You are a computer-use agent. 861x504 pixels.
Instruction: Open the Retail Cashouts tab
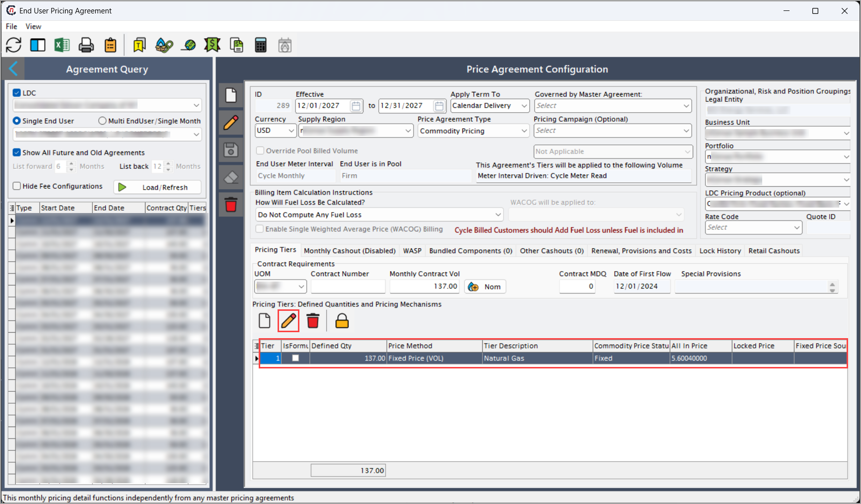pos(774,251)
